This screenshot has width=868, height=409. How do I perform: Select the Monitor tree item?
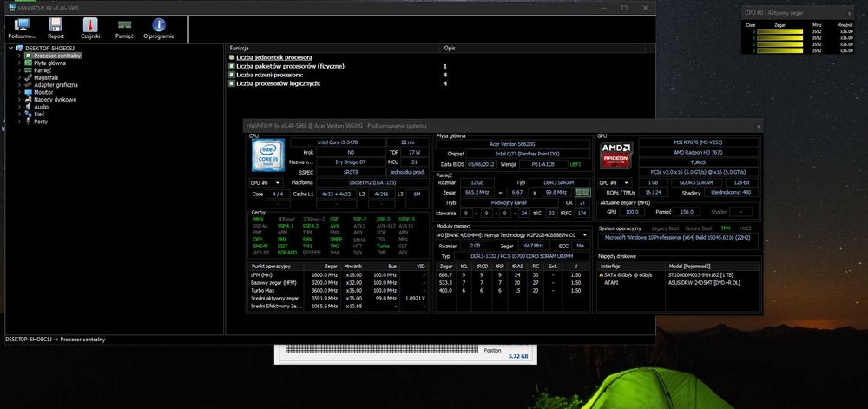click(x=43, y=92)
